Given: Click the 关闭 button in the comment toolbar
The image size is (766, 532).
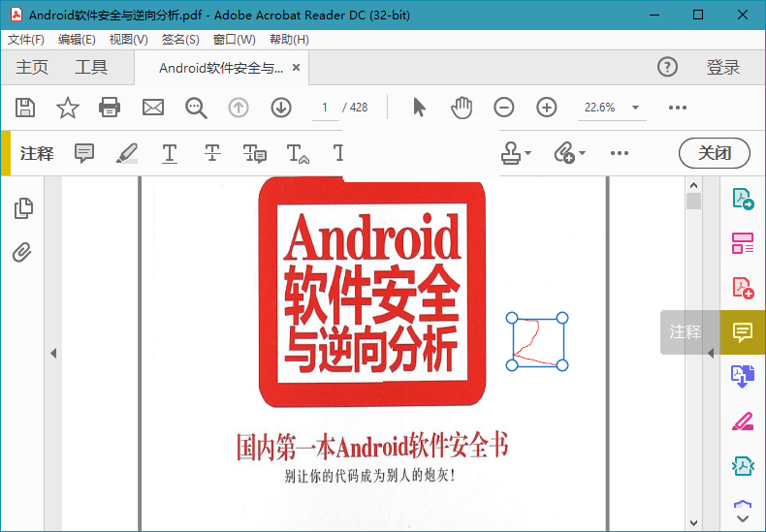Looking at the screenshot, I should pyautogui.click(x=715, y=153).
